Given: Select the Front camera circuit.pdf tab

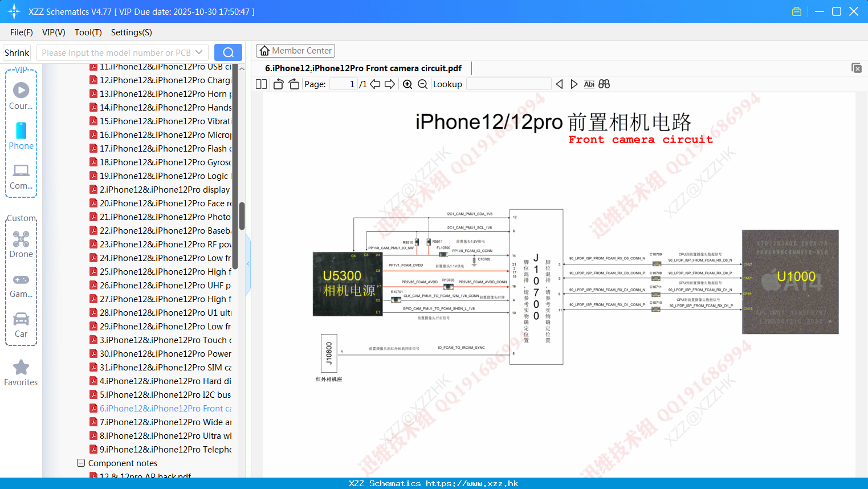Looking at the screenshot, I should click(x=363, y=68).
